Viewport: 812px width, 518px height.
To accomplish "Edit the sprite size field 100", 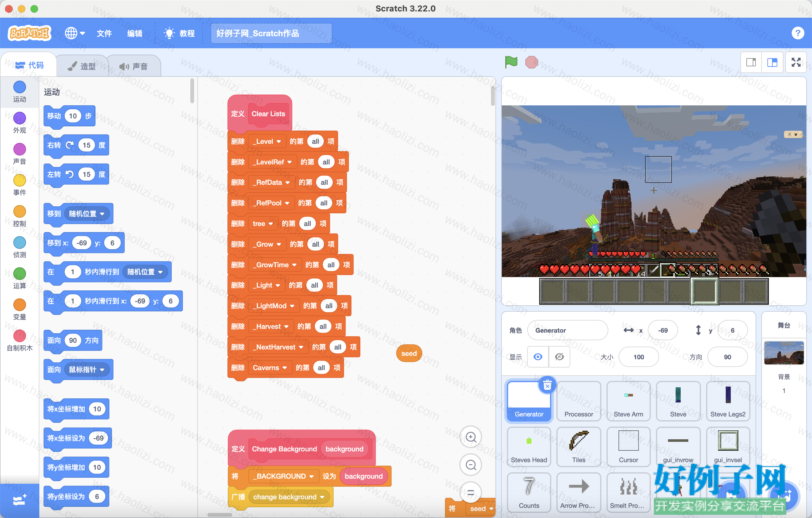I will tap(638, 357).
